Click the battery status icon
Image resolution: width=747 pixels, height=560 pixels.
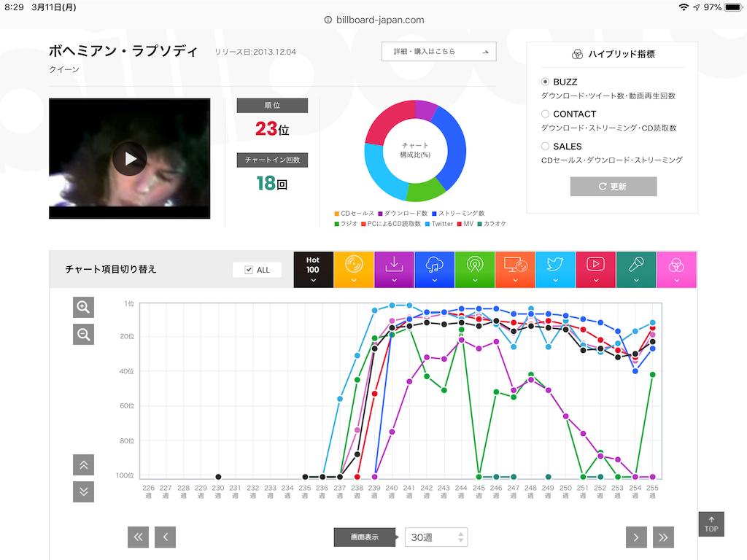pos(733,7)
